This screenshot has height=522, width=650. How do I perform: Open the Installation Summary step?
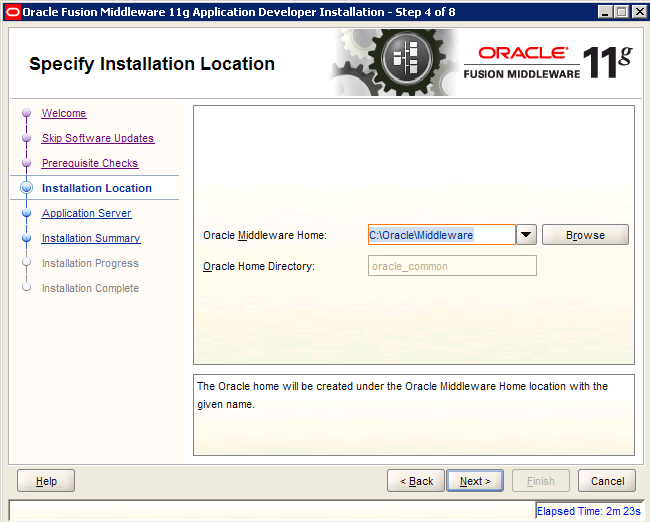pos(91,238)
